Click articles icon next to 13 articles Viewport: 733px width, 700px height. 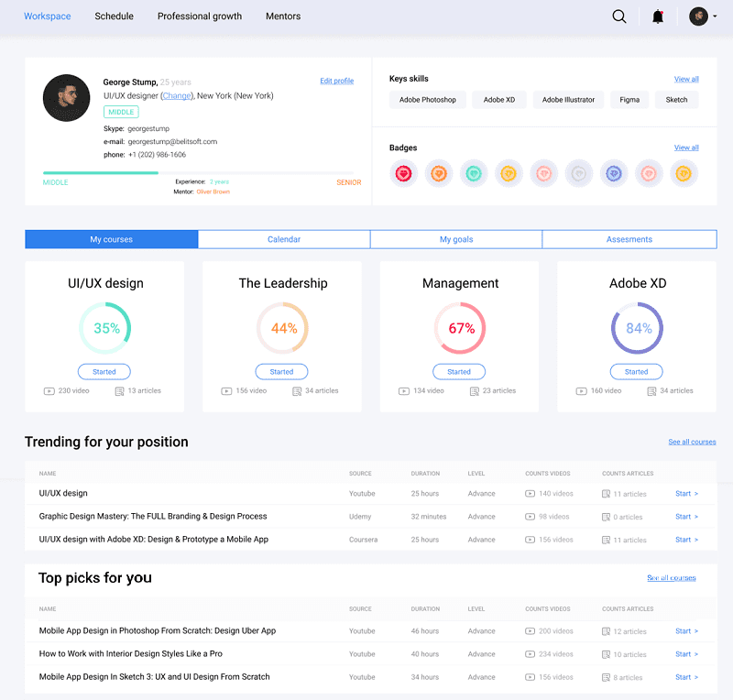pos(120,391)
